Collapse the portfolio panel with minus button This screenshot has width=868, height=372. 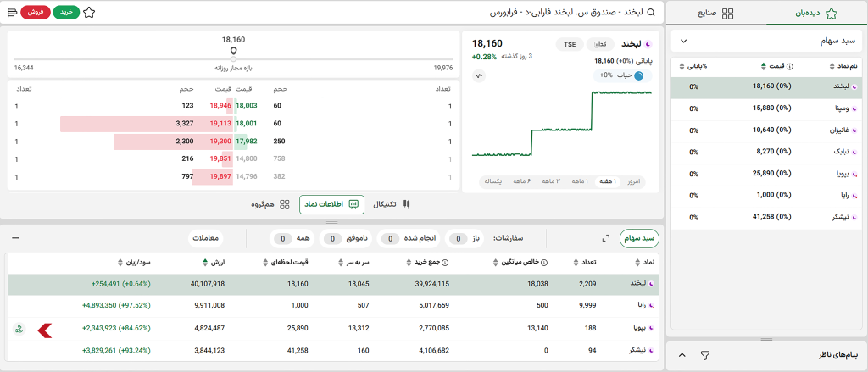coord(15,238)
